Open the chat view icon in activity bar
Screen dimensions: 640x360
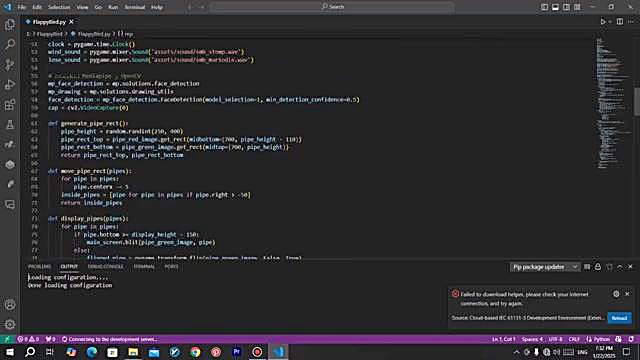(10, 204)
